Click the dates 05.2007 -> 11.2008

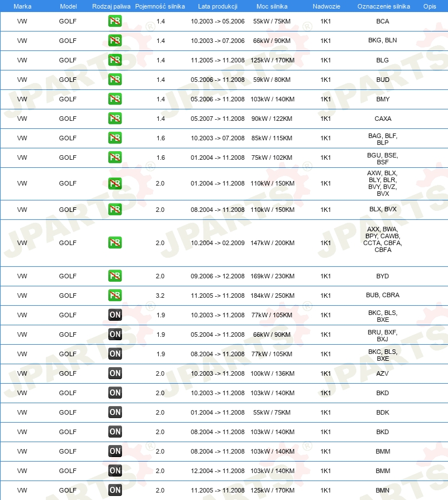(x=218, y=119)
